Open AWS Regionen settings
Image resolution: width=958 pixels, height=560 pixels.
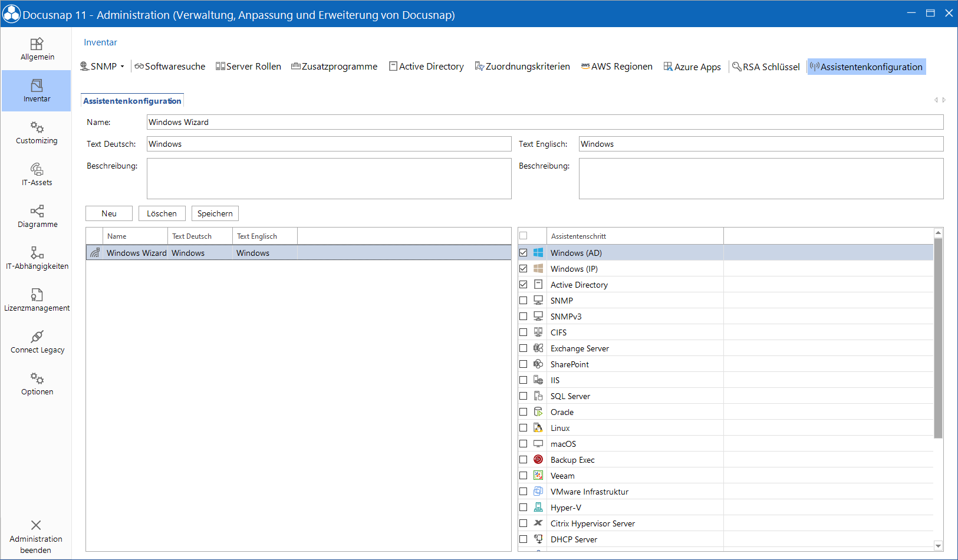coord(617,67)
